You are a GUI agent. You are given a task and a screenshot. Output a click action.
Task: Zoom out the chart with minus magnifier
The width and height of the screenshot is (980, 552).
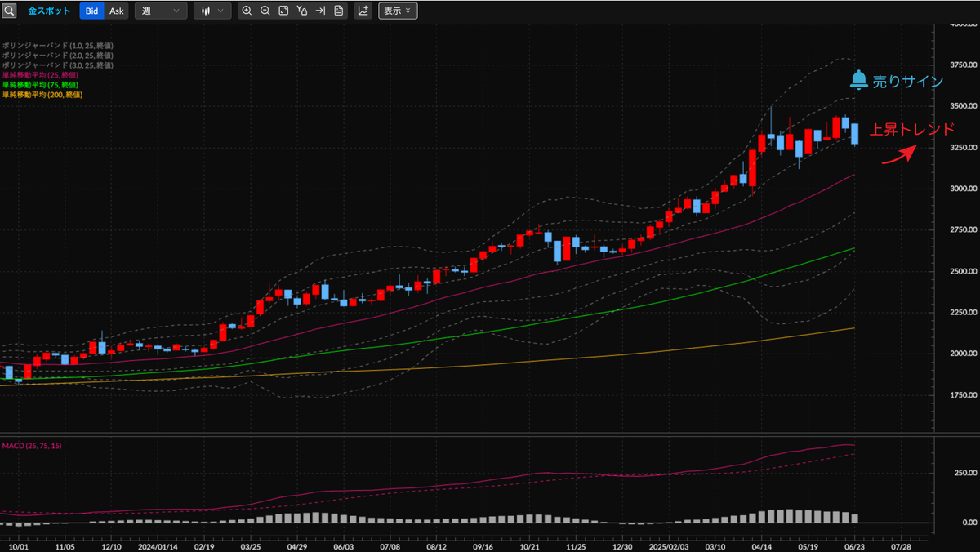click(x=265, y=11)
